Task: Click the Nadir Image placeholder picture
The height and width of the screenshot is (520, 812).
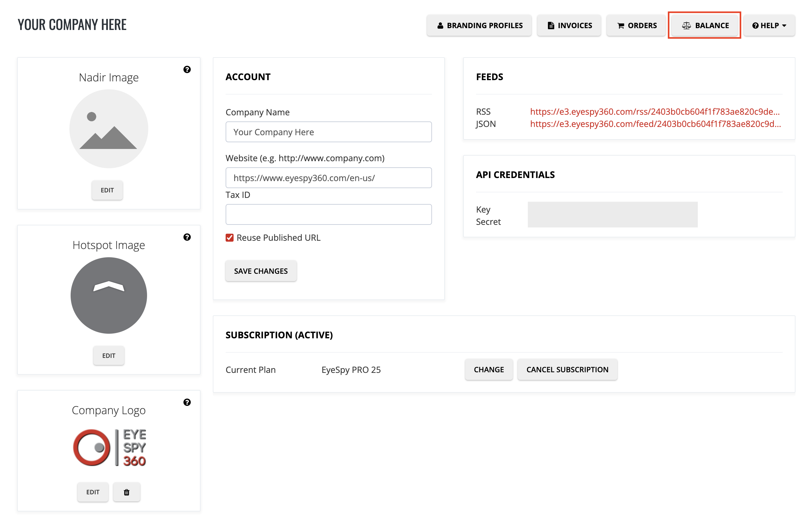Action: [109, 129]
